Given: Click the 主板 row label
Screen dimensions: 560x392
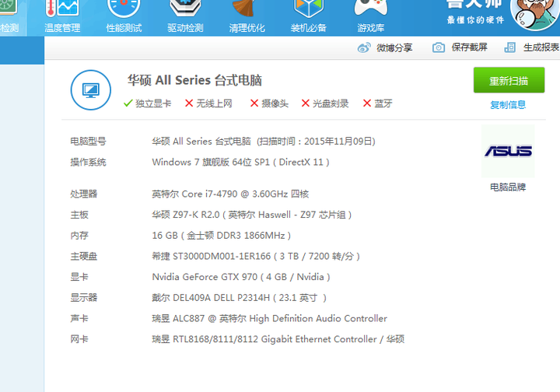Looking at the screenshot, I should point(79,215).
